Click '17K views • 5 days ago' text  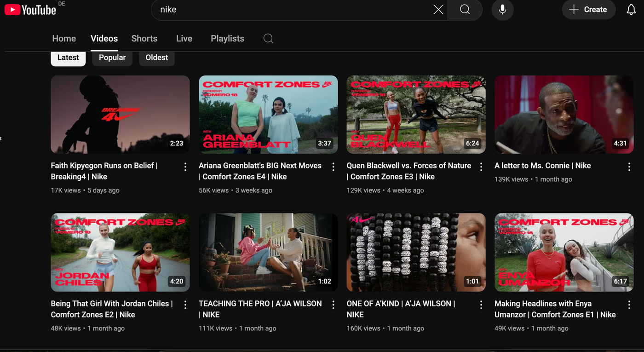point(85,190)
